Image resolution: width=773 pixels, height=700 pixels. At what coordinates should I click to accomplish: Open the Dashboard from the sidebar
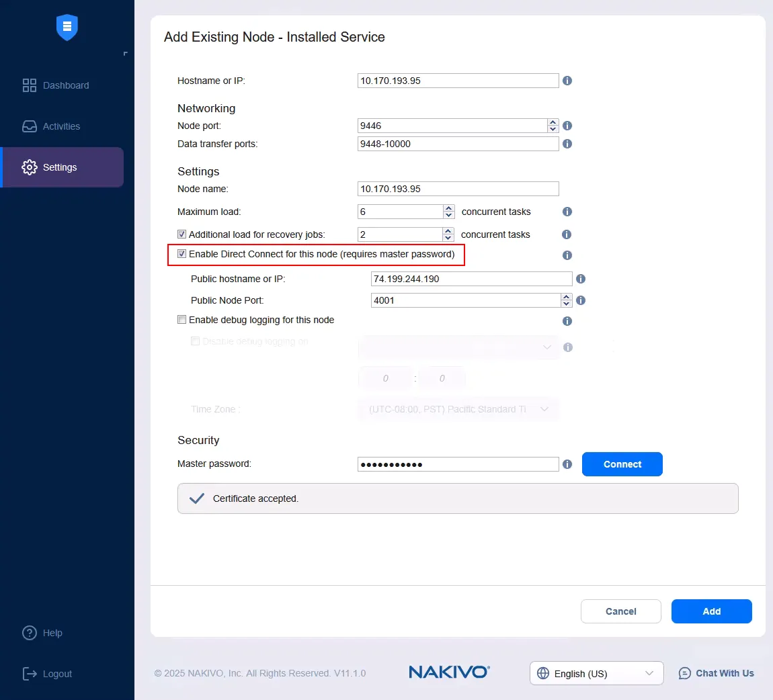tap(56, 85)
